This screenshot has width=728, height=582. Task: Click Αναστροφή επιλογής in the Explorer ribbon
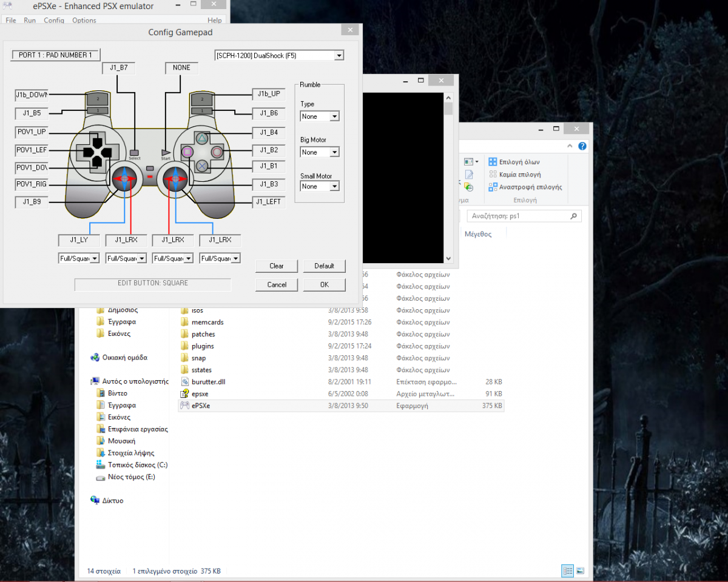click(x=525, y=187)
